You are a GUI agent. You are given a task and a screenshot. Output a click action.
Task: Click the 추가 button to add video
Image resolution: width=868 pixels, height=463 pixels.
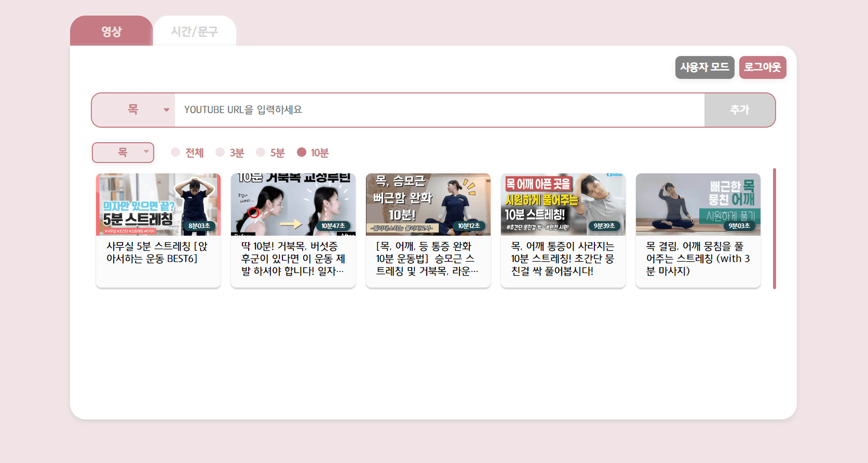coord(739,110)
